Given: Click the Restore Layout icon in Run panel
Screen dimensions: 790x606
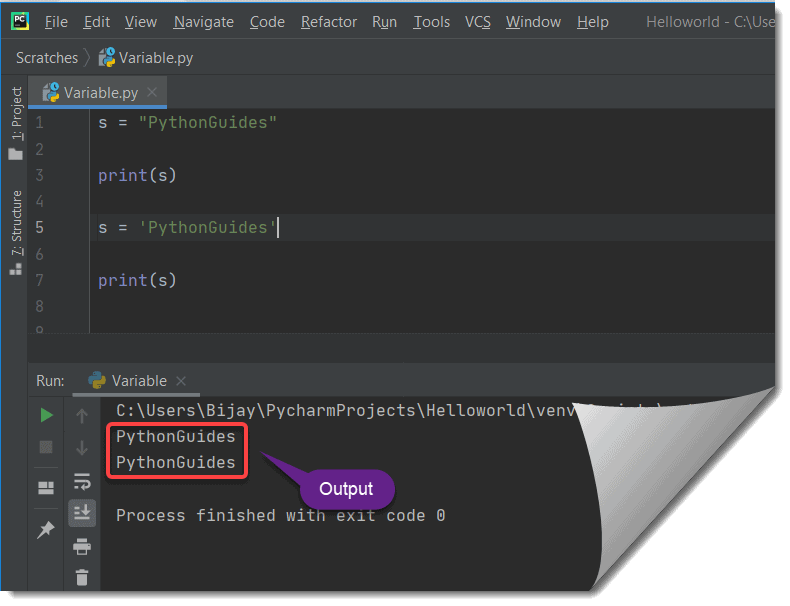Looking at the screenshot, I should (x=46, y=488).
